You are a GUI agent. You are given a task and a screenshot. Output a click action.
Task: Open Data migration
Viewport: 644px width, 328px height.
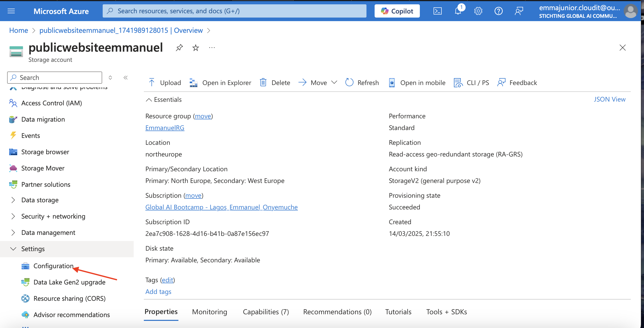coord(43,119)
